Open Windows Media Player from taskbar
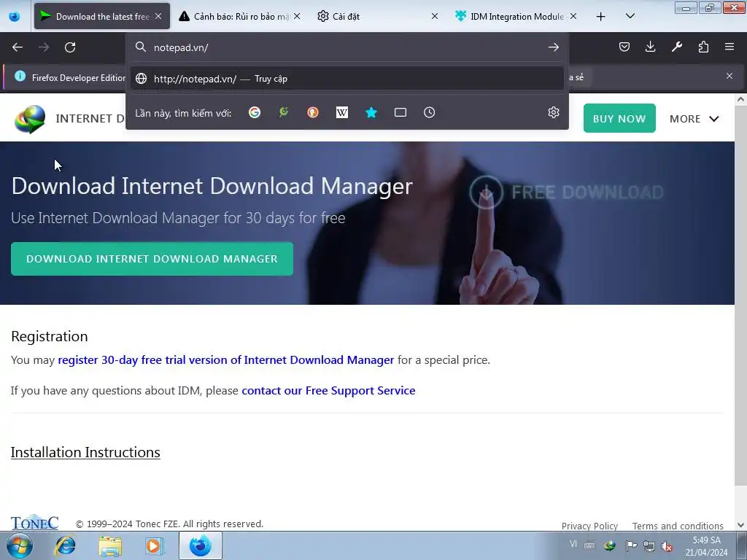747x560 pixels. point(154,545)
